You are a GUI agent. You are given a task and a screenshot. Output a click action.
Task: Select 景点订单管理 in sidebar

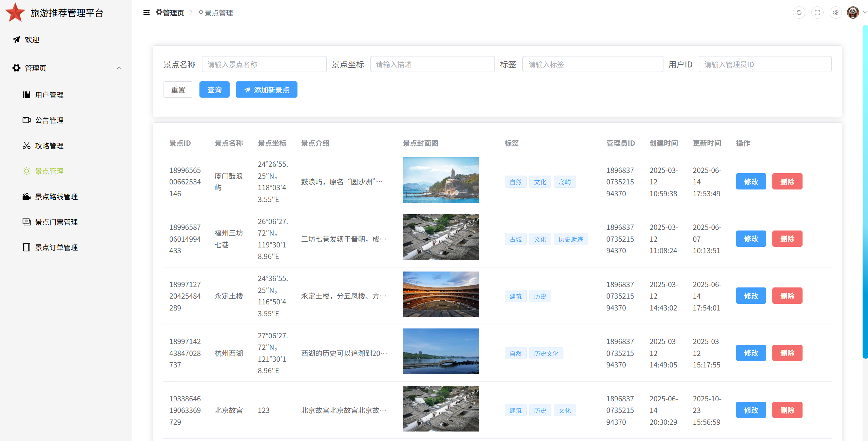56,247
